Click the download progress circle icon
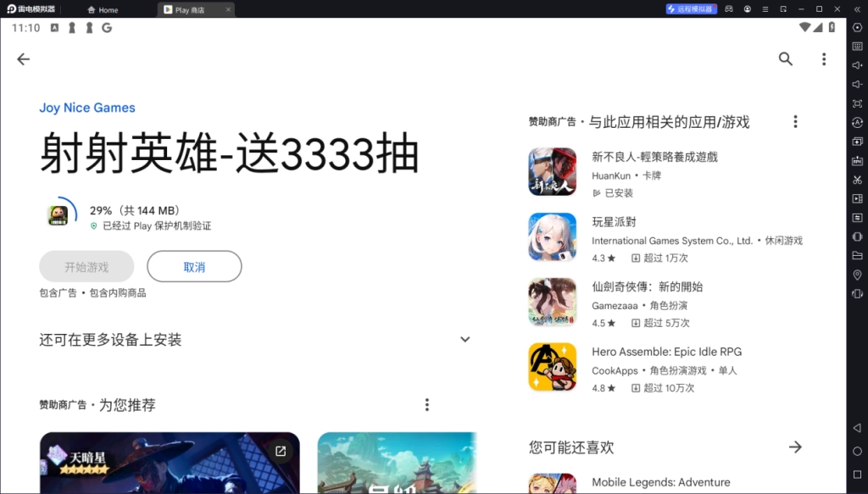The height and width of the screenshot is (494, 868). pos(58,215)
